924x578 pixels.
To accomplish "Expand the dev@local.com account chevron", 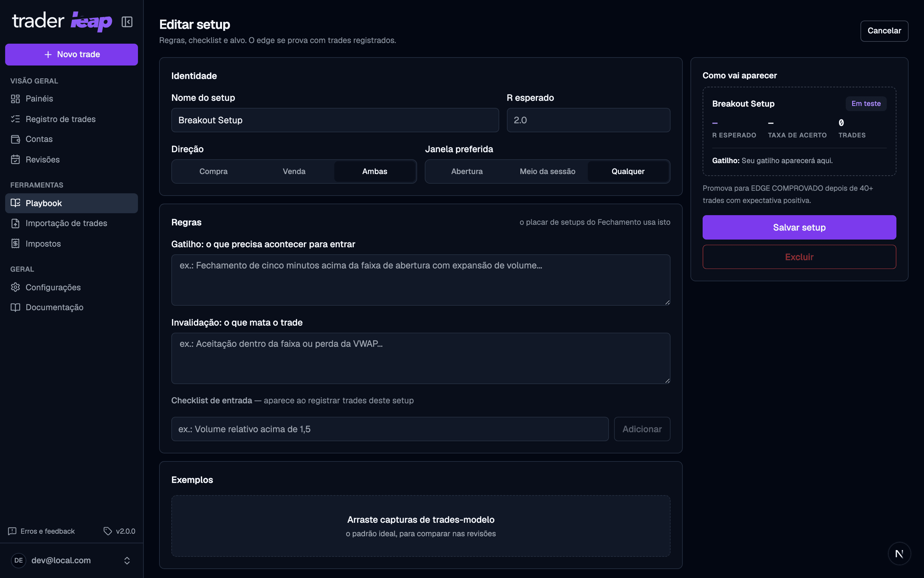I will pyautogui.click(x=127, y=560).
